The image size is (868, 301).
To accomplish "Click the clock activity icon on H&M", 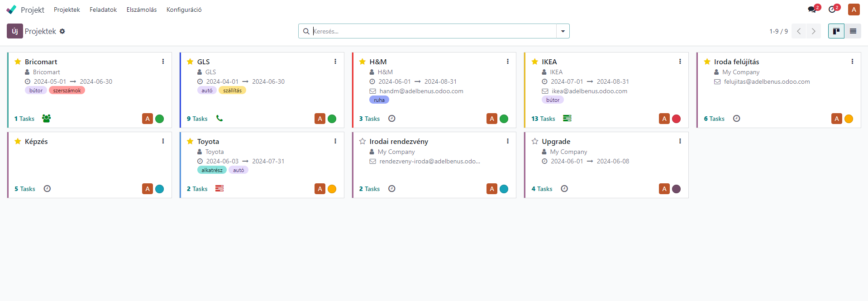I will (x=392, y=119).
